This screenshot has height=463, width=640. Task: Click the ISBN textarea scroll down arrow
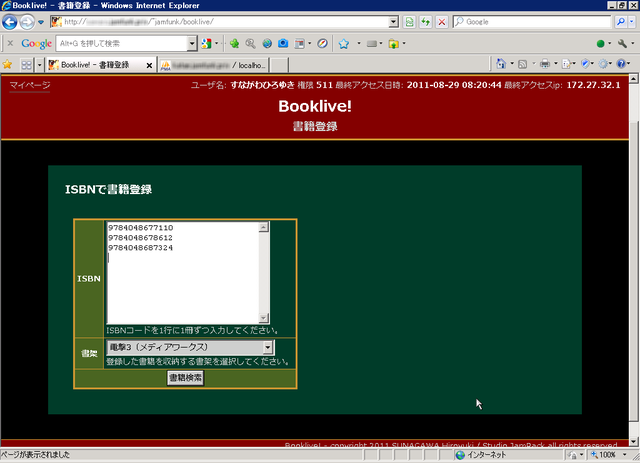(264, 318)
